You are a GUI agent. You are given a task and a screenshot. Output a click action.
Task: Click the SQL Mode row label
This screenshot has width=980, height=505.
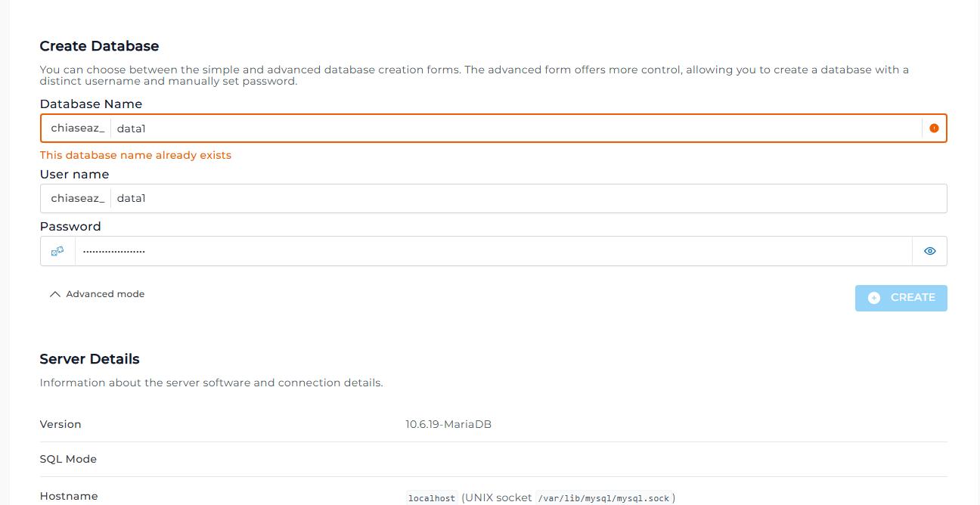pos(68,459)
